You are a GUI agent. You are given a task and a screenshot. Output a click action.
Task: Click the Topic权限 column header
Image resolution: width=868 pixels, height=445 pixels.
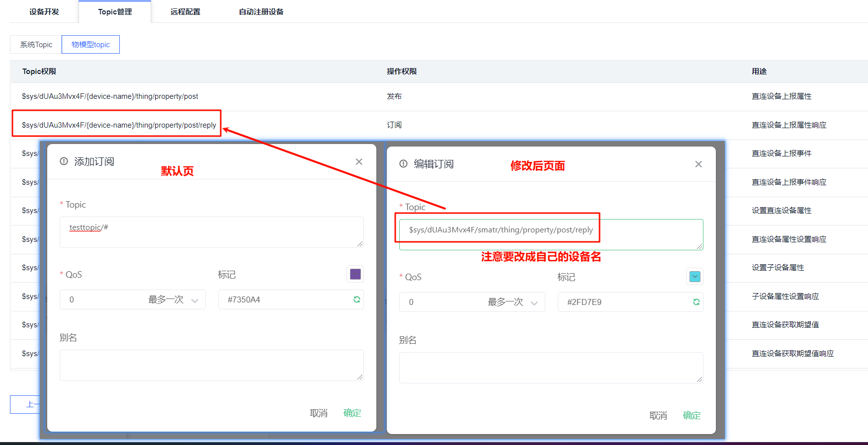click(39, 72)
